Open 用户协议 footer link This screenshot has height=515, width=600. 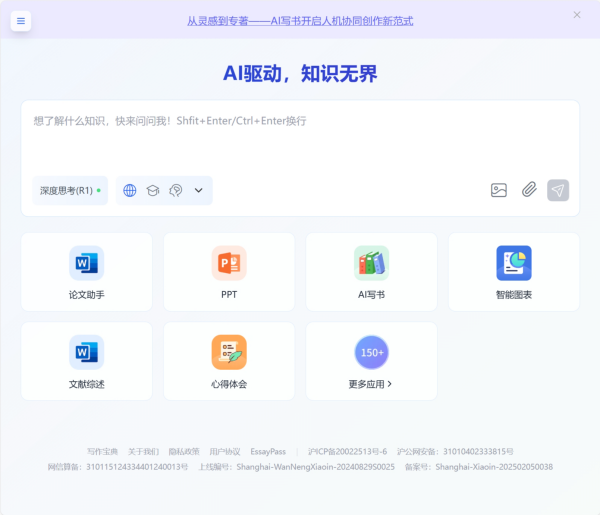tap(225, 451)
